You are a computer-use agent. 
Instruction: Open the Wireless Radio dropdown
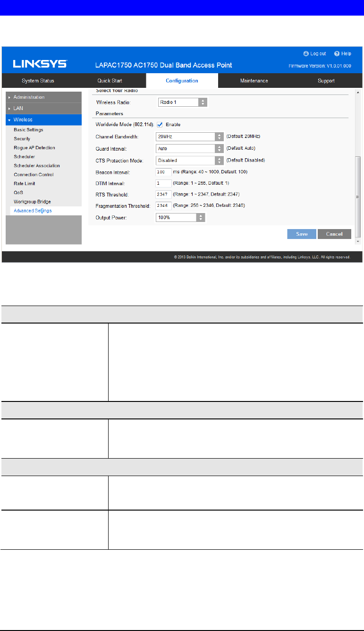point(182,102)
